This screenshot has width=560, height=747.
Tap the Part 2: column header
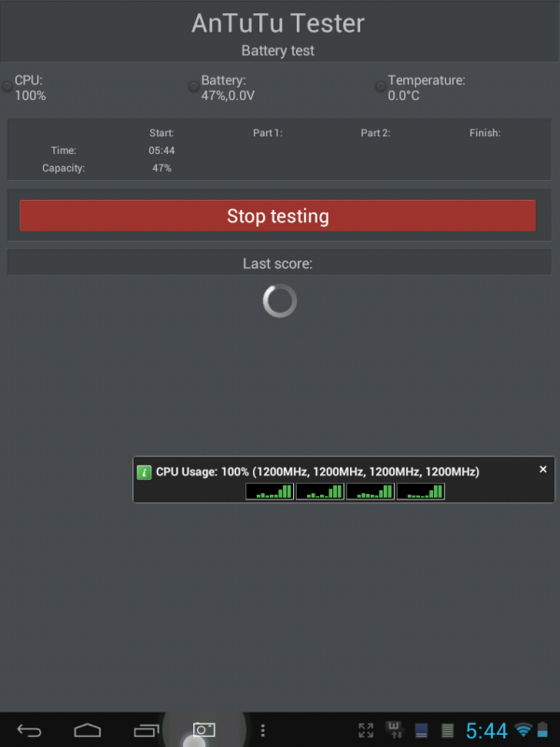pyautogui.click(x=376, y=133)
